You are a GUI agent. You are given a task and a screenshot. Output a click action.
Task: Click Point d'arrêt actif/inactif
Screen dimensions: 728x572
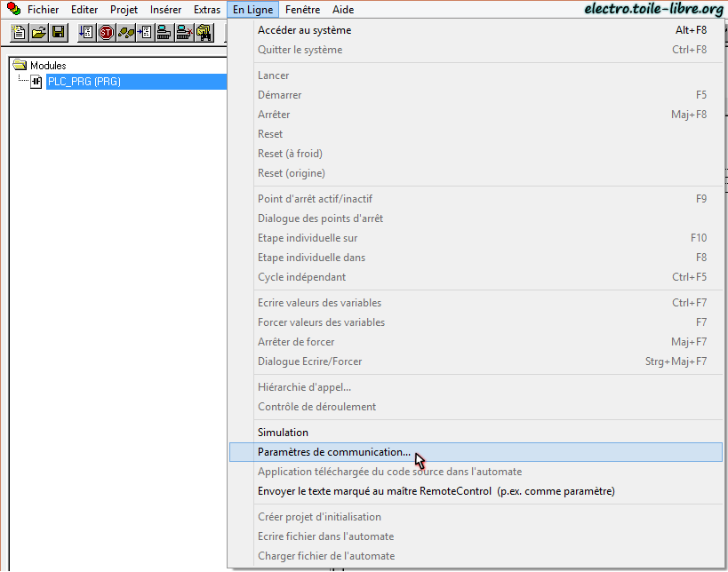tap(476, 199)
